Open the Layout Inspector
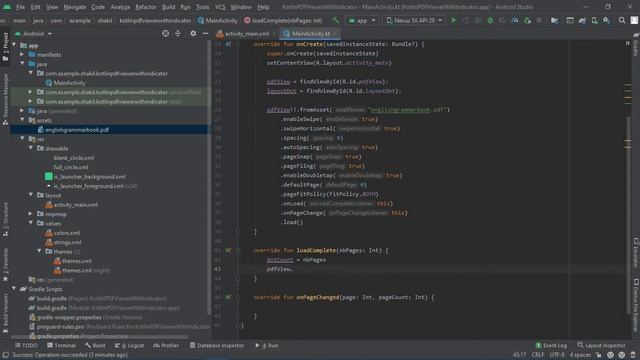The height and width of the screenshot is (360, 640). [601, 345]
